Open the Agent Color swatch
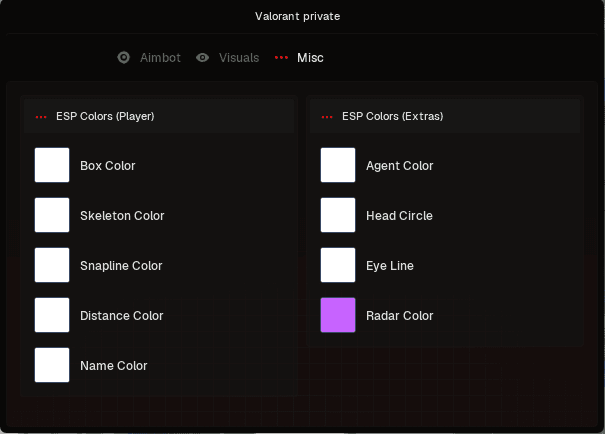 point(338,165)
